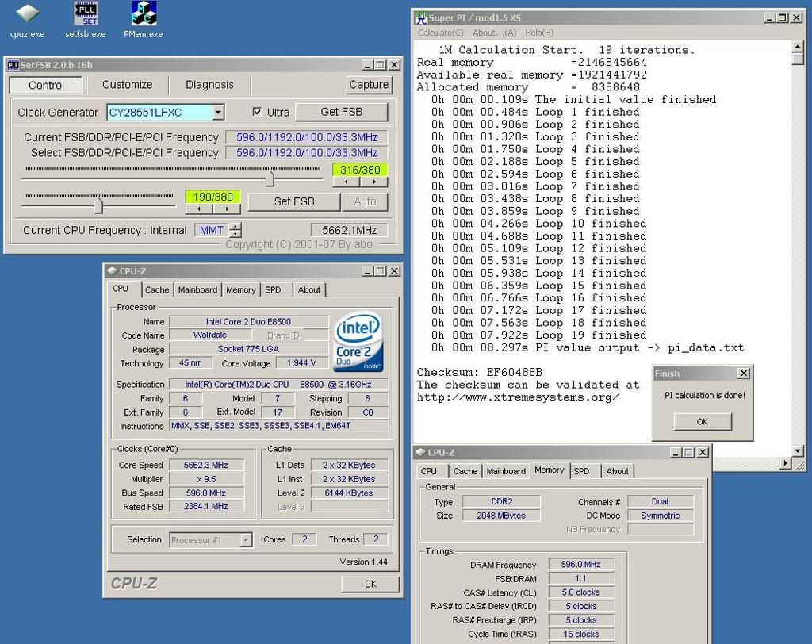Click OK button in CPU-Z CPU window
The height and width of the screenshot is (644, 812).
click(x=371, y=584)
